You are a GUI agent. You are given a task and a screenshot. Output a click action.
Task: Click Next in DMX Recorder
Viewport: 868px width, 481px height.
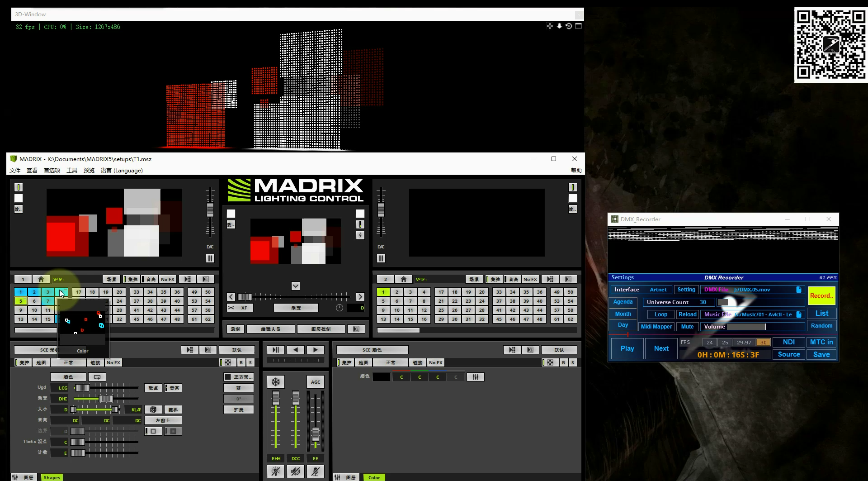point(661,348)
